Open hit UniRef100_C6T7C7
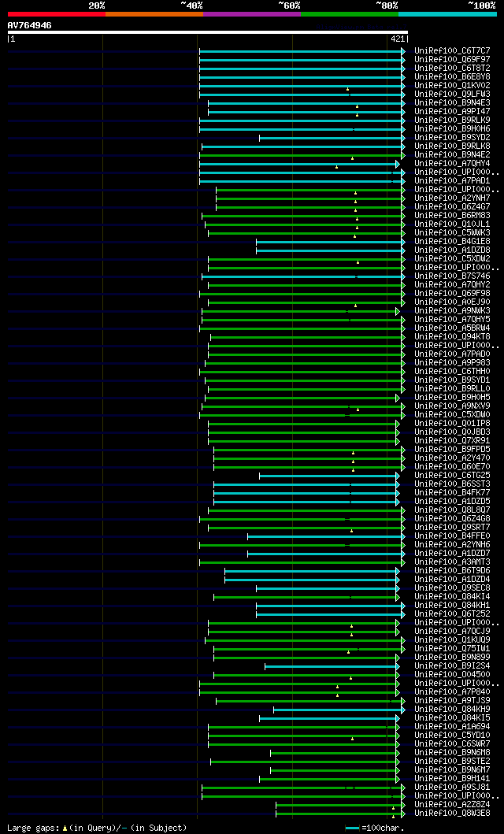Image resolution: width=504 pixels, height=834 pixels. pyautogui.click(x=453, y=50)
